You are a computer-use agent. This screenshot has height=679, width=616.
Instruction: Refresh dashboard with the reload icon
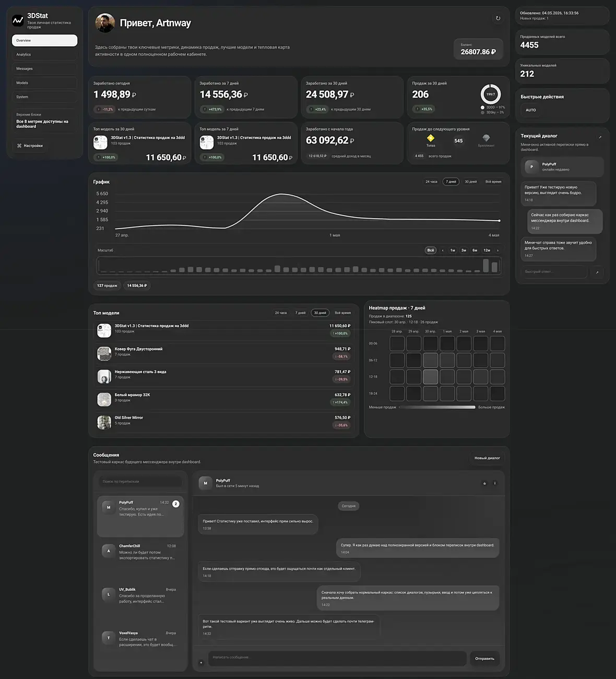click(497, 18)
